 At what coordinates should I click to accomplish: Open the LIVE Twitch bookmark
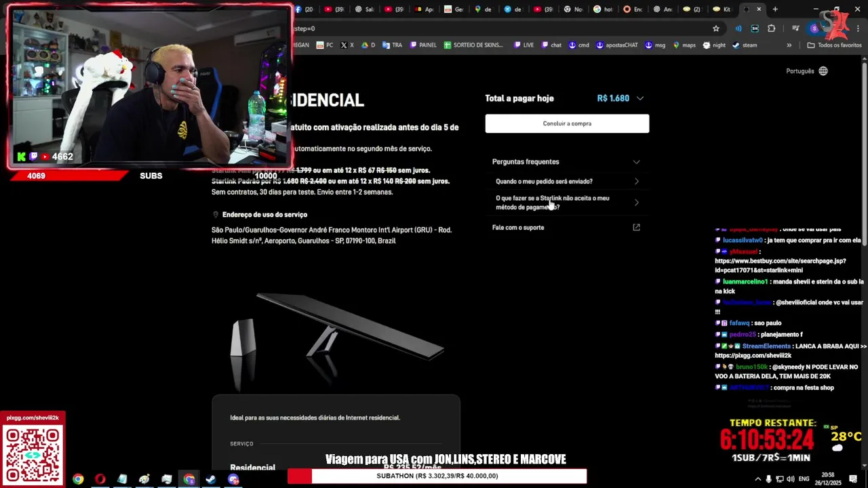coord(524,45)
